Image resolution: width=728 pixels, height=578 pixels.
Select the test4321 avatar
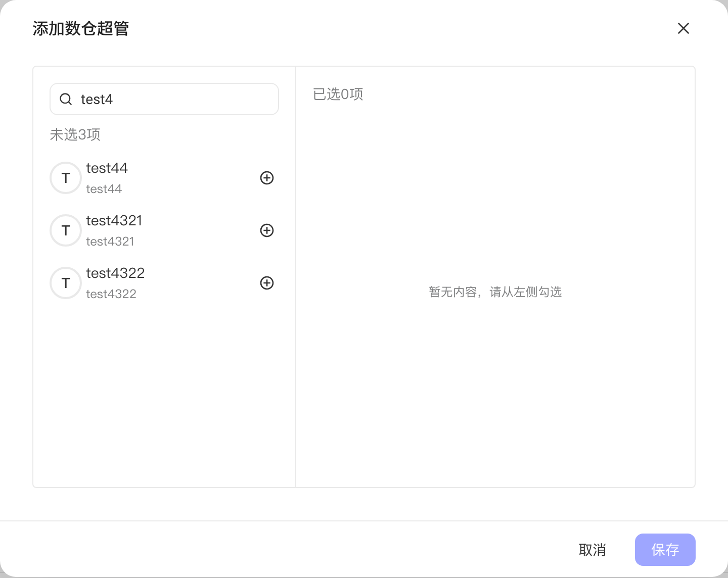[x=66, y=230]
